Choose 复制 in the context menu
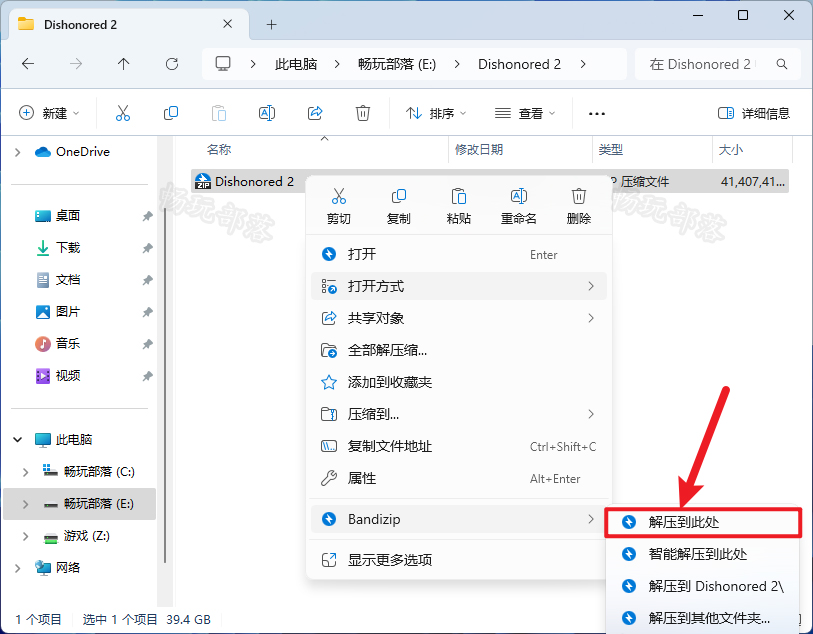The width and height of the screenshot is (813, 634). 399,206
